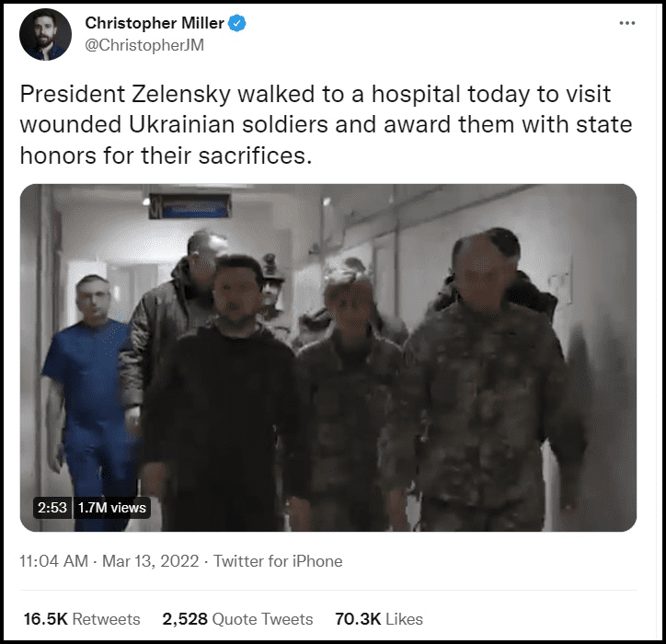666x644 pixels.
Task: Open Christopher Miller's profile picture
Action: 45,34
